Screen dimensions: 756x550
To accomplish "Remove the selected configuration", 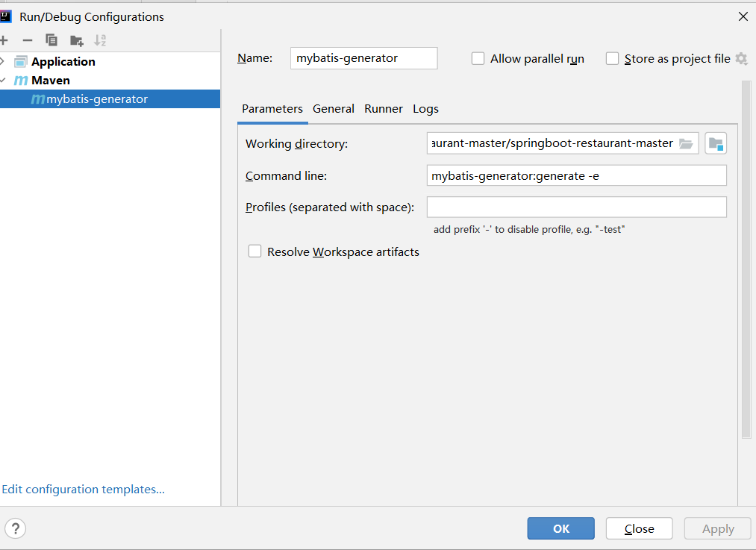I will pos(28,40).
